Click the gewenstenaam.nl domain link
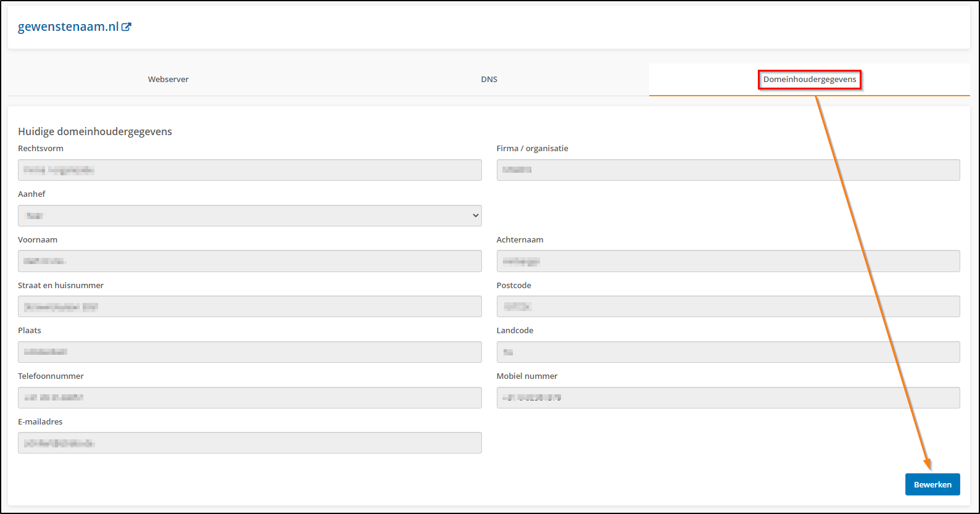The width and height of the screenshot is (980, 514). point(68,27)
